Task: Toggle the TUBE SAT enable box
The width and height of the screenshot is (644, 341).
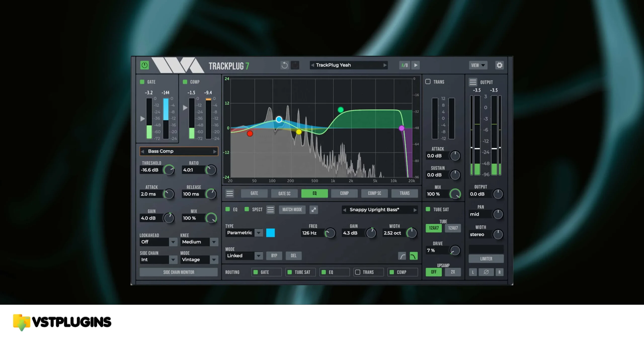Action: (x=428, y=209)
